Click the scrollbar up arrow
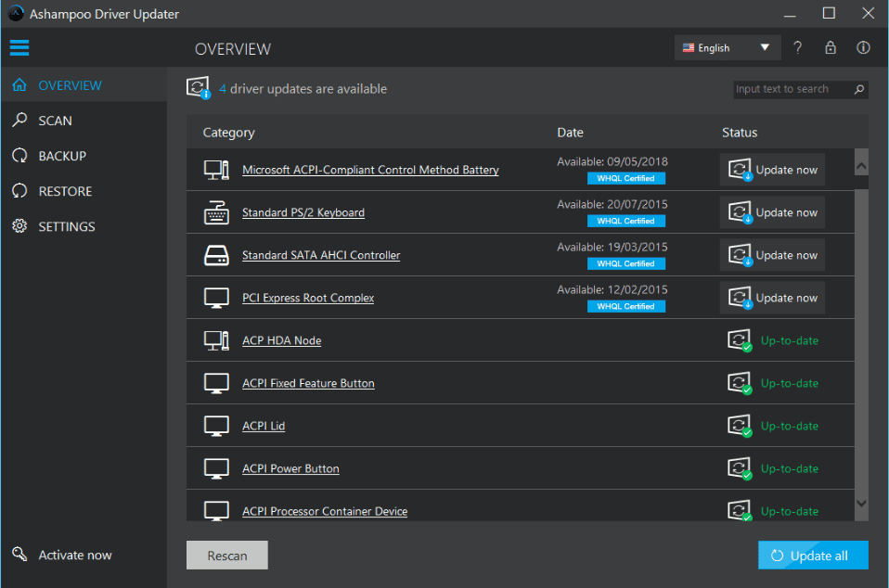This screenshot has height=588, width=889. [x=861, y=167]
